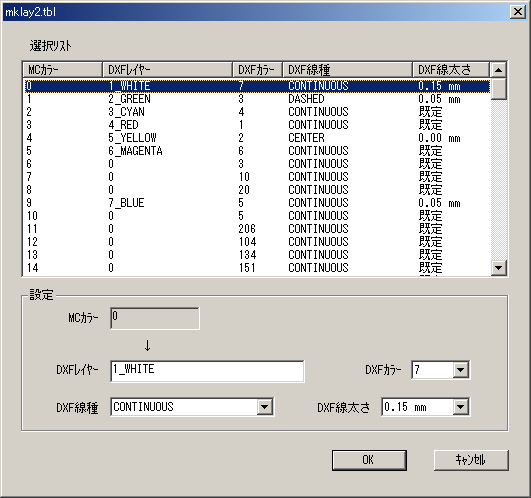Screen dimensions: 531x498
Task: Open the DXFカラー dropdown arrow
Action: tap(461, 370)
